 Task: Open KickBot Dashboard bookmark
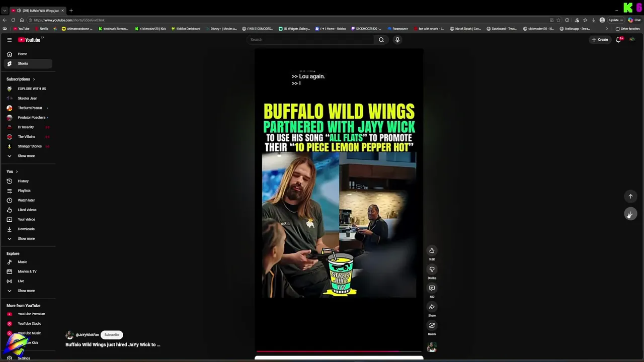coord(186,29)
